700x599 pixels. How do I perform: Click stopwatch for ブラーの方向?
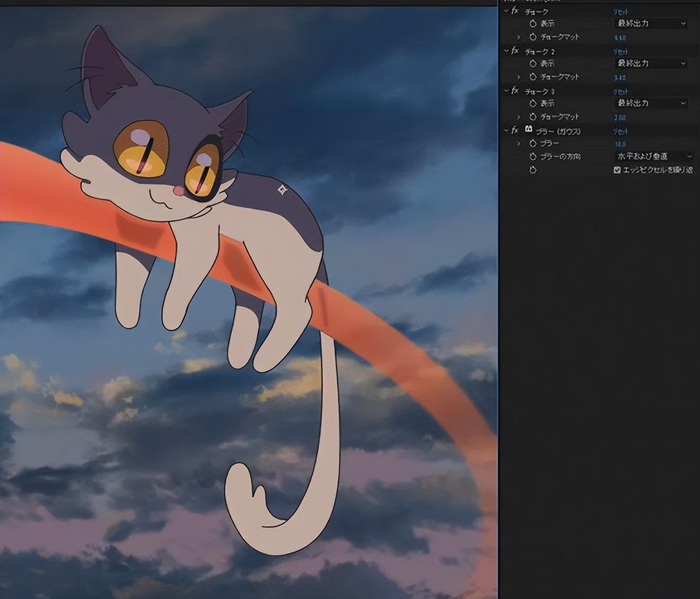click(x=533, y=157)
